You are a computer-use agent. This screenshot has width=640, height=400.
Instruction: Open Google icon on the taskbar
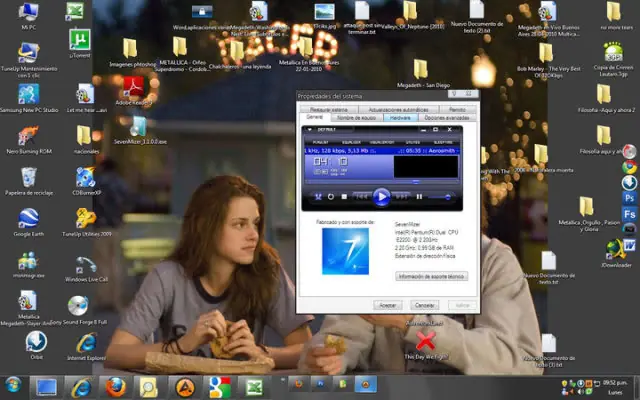[220, 387]
